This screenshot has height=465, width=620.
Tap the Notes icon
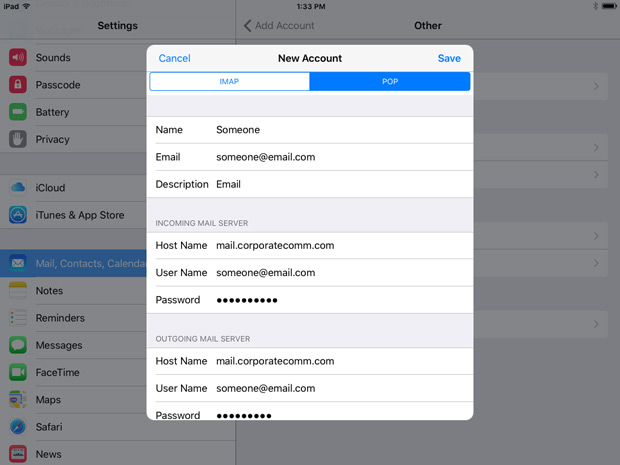(x=18, y=290)
